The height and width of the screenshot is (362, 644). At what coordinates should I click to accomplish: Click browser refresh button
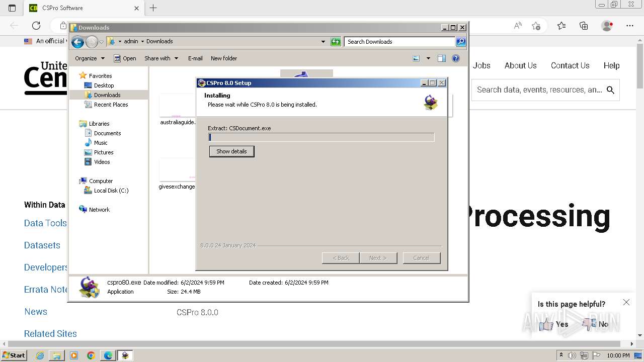[x=36, y=26]
